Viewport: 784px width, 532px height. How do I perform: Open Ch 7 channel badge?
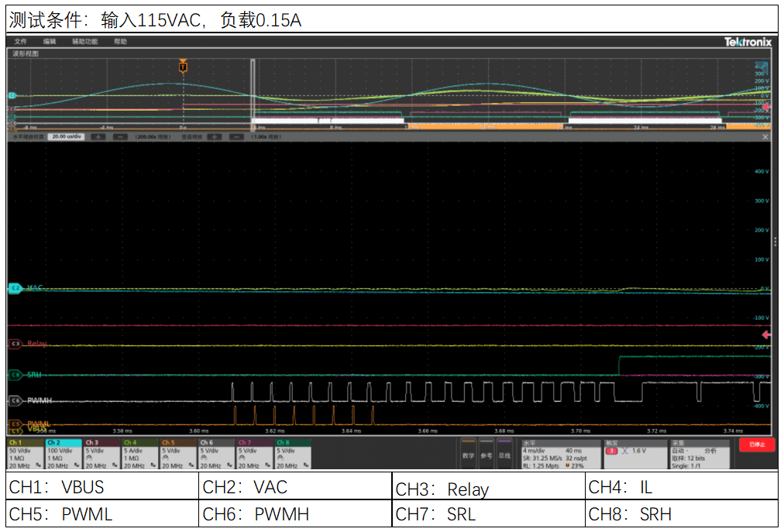255,454
